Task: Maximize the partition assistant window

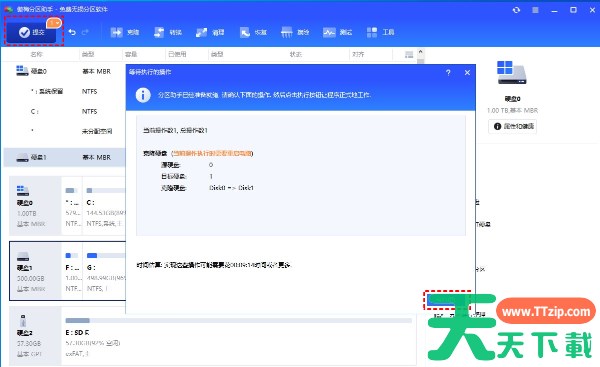Action: pyautogui.click(x=573, y=10)
